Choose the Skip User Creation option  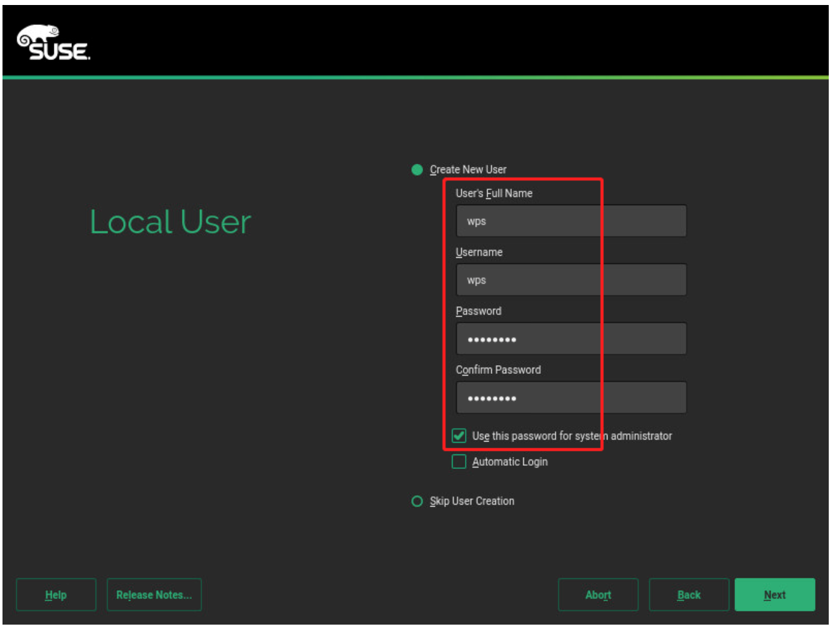[x=417, y=501]
